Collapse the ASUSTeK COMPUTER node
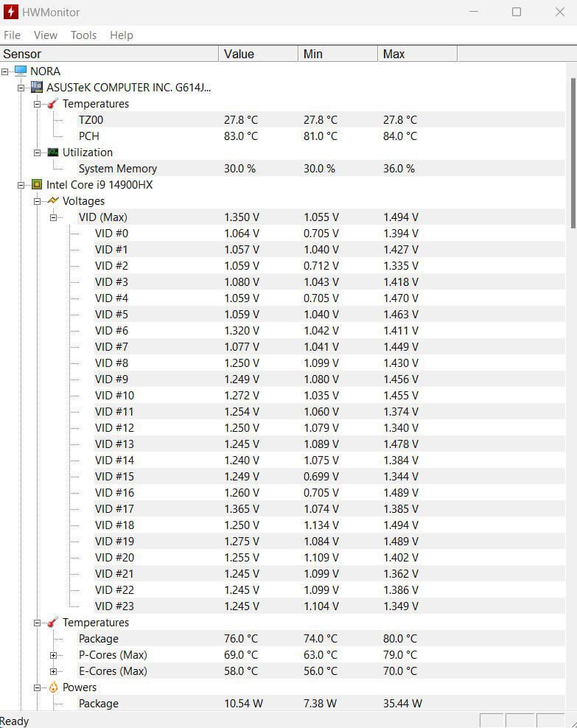 (21, 88)
